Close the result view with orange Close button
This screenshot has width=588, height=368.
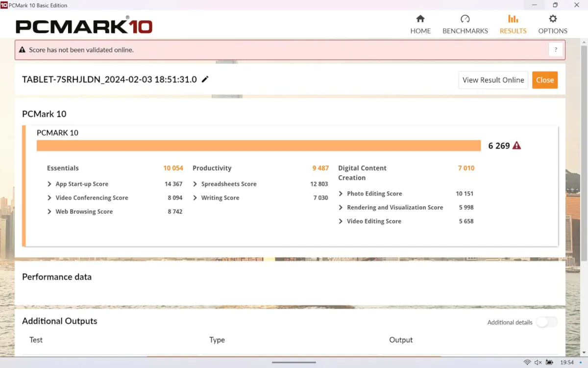pyautogui.click(x=545, y=80)
